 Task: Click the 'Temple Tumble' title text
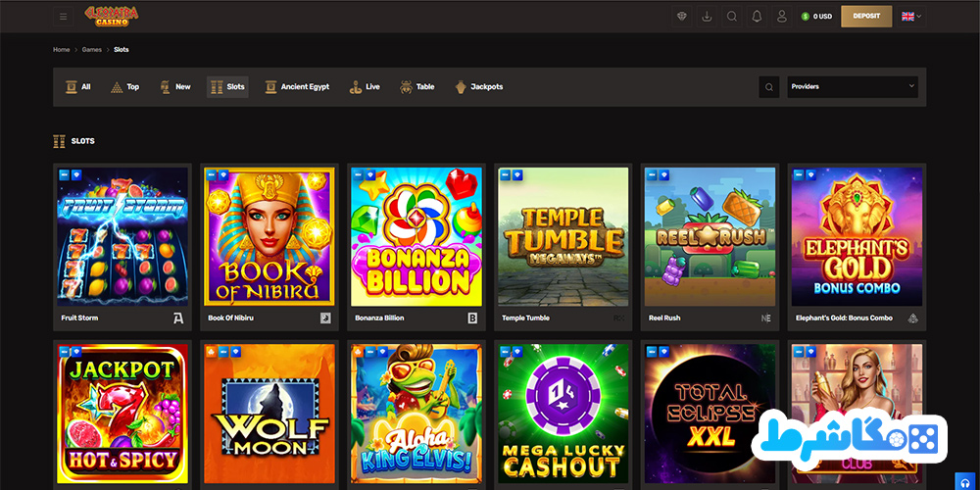click(x=525, y=318)
